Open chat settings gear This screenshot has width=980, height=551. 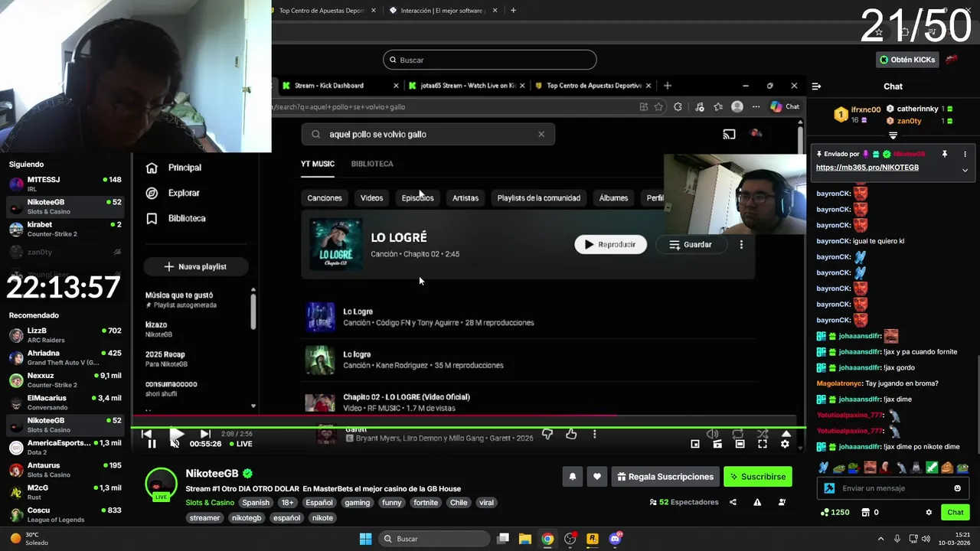tap(929, 512)
